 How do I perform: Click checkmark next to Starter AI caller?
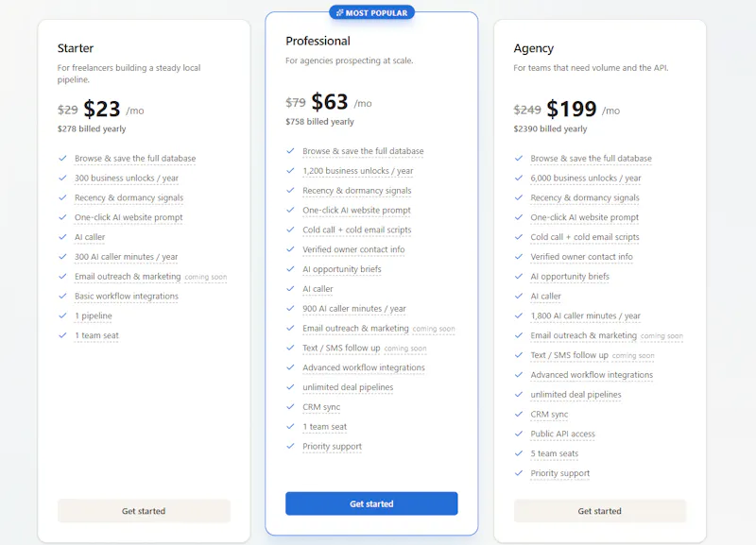(62, 237)
